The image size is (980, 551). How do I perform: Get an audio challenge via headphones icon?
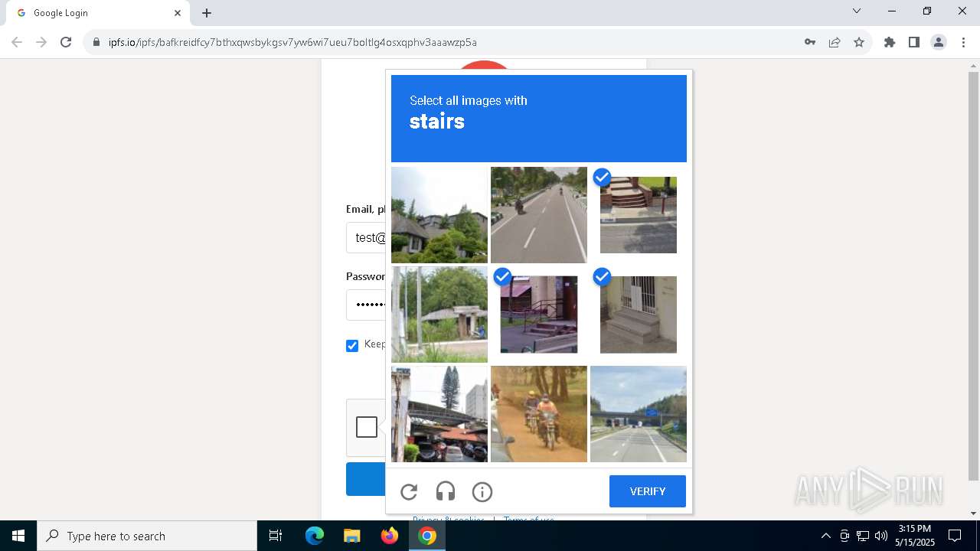pyautogui.click(x=446, y=492)
